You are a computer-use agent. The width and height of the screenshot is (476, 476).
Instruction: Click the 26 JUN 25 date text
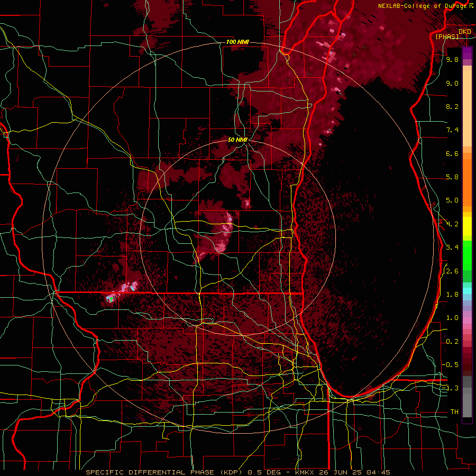(x=341, y=472)
